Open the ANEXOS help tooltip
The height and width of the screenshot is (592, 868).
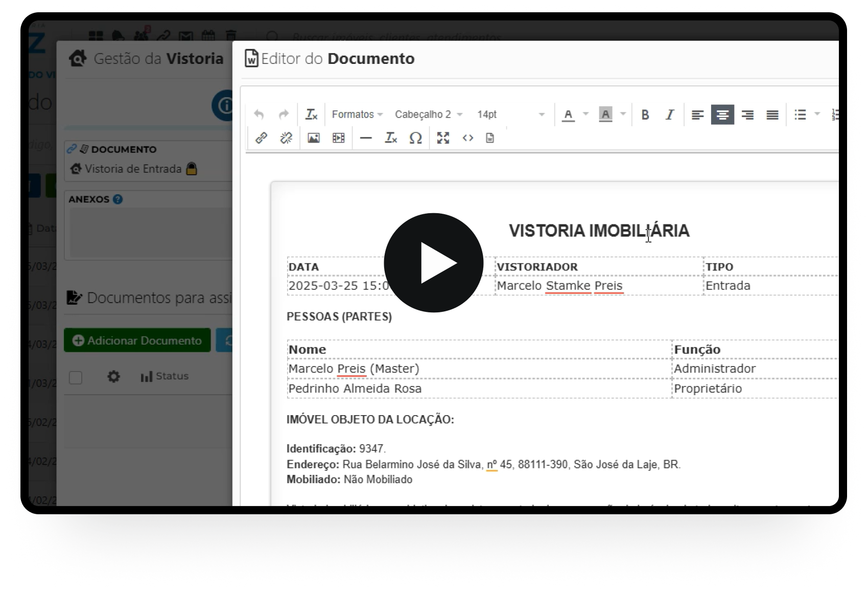(x=118, y=199)
